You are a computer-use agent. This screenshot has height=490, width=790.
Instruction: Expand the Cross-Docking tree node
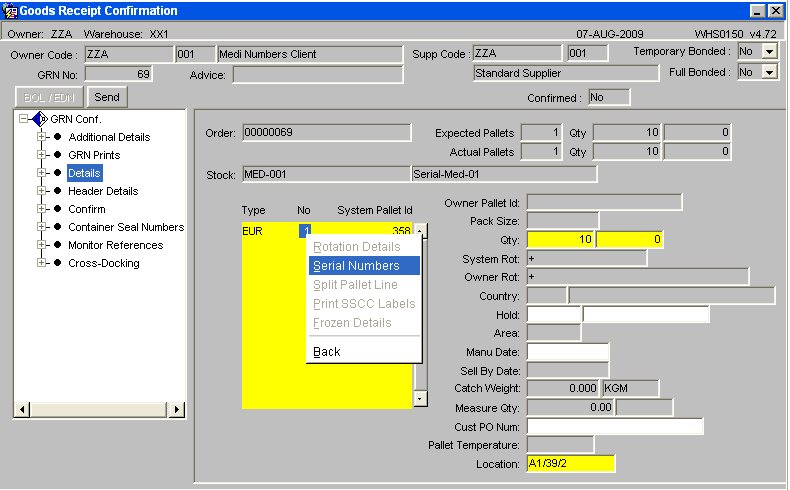click(42, 263)
